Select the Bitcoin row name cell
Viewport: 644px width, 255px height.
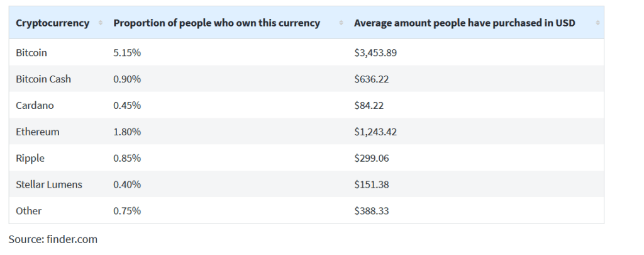coord(31,53)
